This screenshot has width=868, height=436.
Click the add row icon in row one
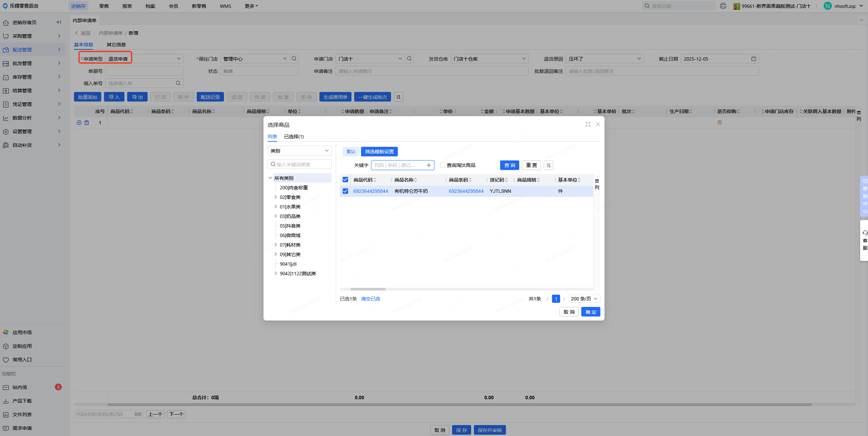(79, 123)
